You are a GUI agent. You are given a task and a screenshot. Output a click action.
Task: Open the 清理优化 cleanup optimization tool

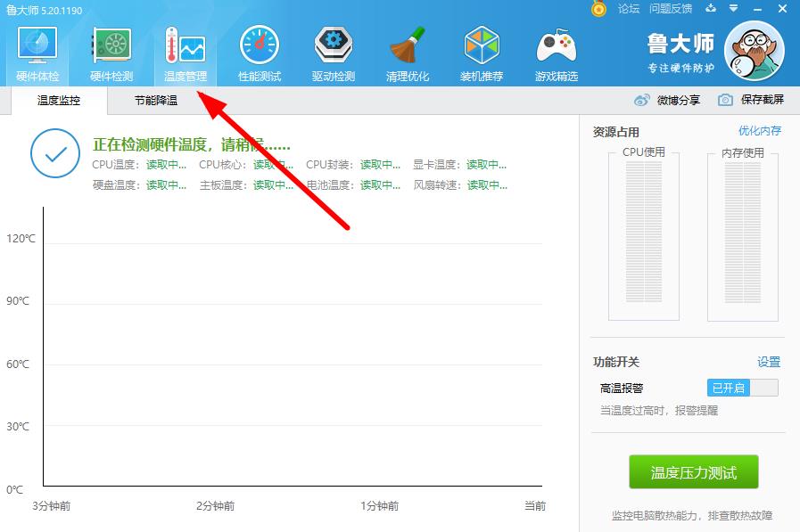click(408, 51)
